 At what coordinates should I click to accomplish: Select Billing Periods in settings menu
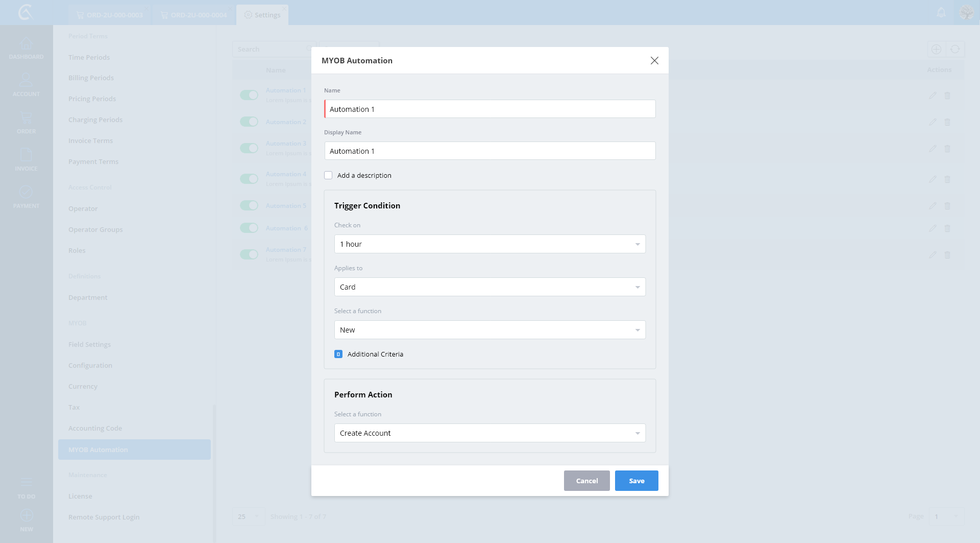coord(91,78)
